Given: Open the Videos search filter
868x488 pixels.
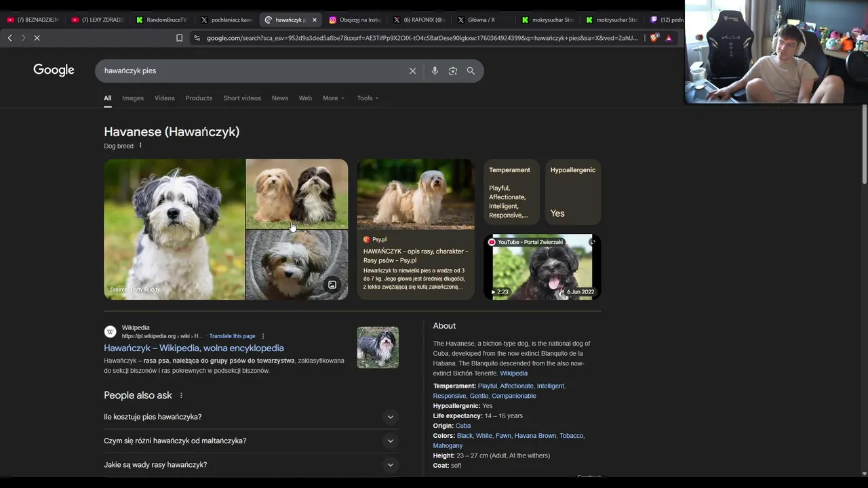Looking at the screenshot, I should [165, 98].
